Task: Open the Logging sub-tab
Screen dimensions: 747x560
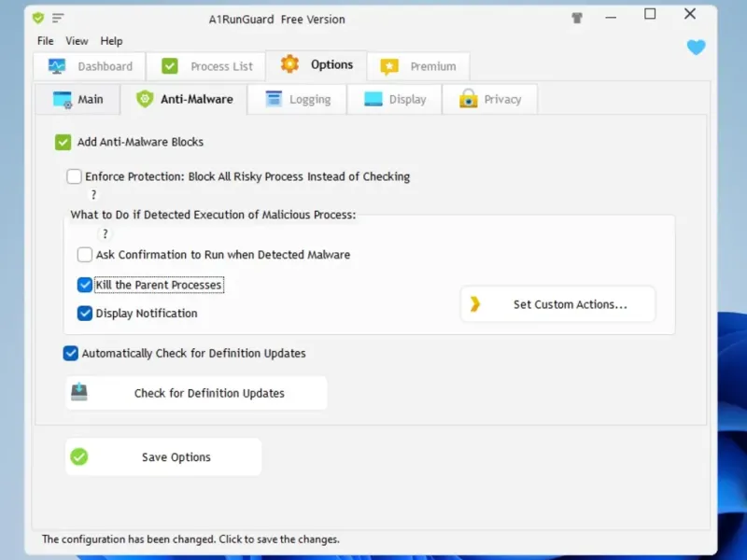Action: click(297, 100)
